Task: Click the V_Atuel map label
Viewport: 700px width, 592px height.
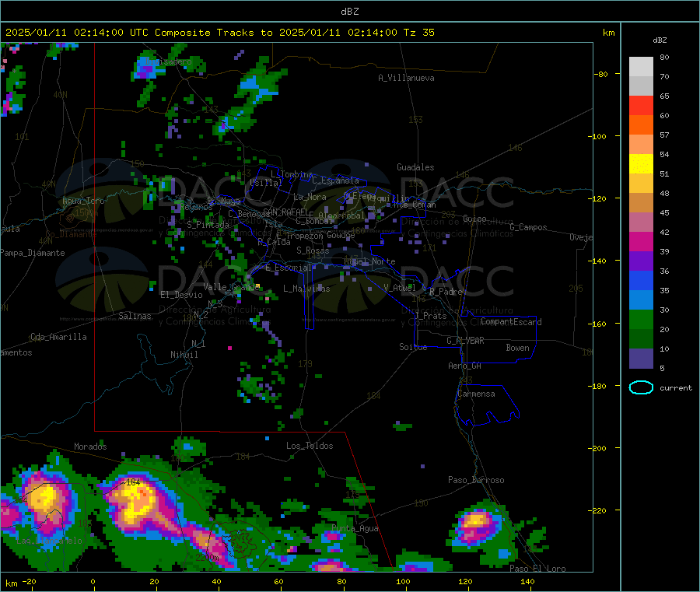Action: [400, 288]
